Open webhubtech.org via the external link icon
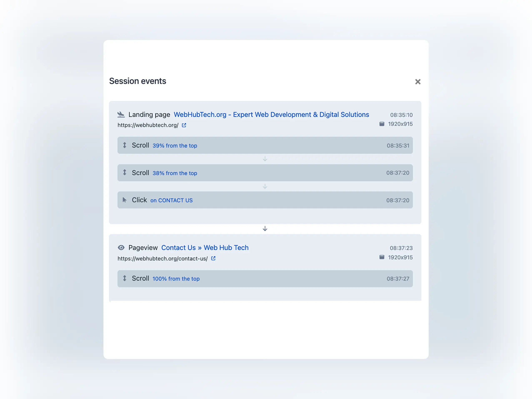Image resolution: width=532 pixels, height=399 pixels. tap(184, 125)
